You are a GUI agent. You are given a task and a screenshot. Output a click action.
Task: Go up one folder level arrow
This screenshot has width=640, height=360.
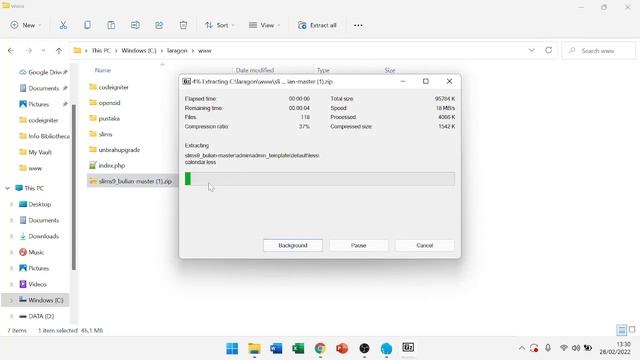(x=59, y=51)
